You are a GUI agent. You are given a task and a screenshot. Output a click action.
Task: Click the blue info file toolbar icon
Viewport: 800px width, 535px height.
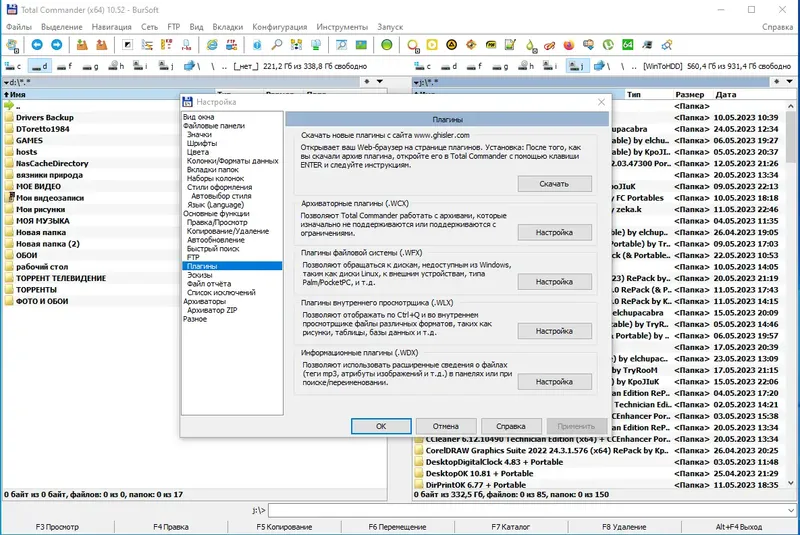point(257,45)
